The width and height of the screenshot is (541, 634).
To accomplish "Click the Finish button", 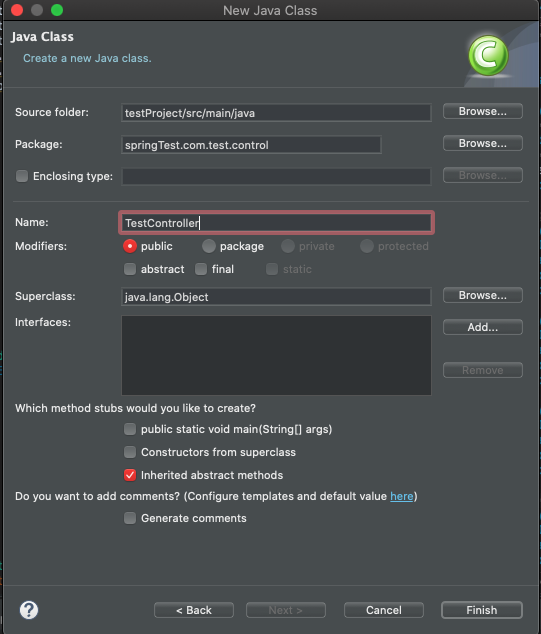I will [x=482, y=610].
